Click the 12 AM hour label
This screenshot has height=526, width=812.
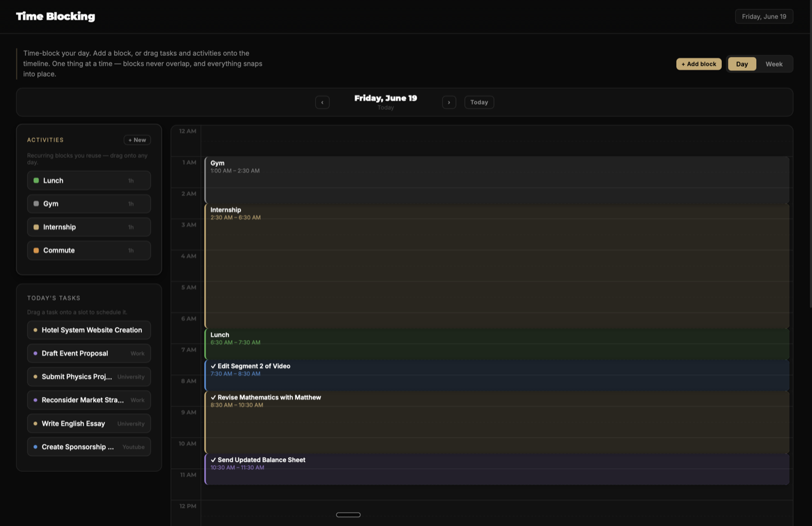tap(188, 131)
